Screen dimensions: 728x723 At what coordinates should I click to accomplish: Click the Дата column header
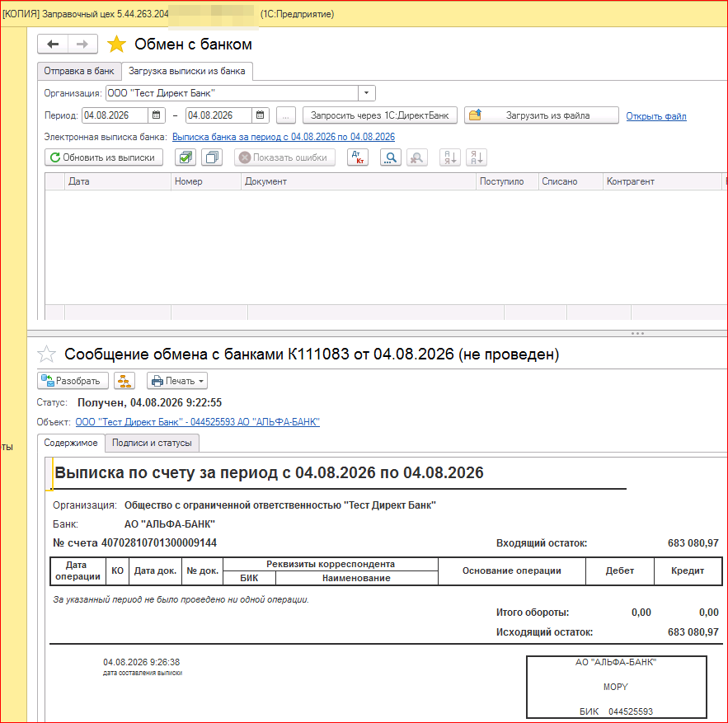point(118,181)
